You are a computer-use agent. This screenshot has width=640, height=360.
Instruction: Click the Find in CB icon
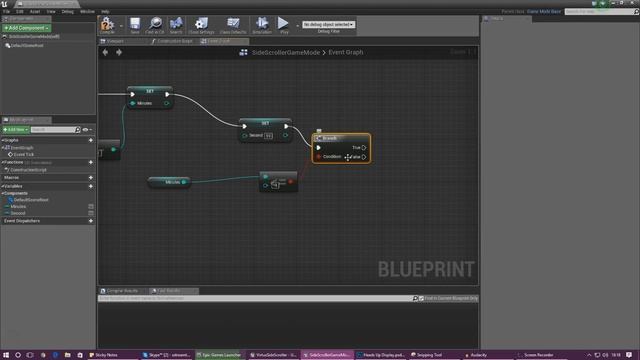[155, 25]
